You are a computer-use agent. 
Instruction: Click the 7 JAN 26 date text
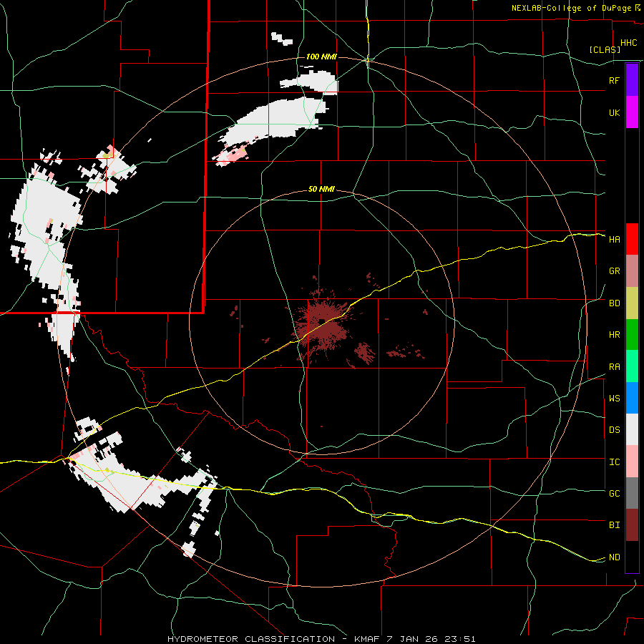(412, 639)
